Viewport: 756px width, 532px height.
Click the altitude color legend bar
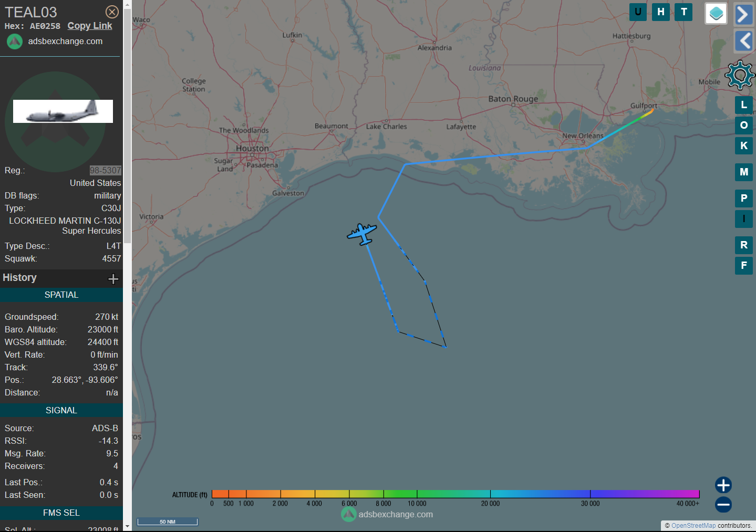[x=455, y=494]
